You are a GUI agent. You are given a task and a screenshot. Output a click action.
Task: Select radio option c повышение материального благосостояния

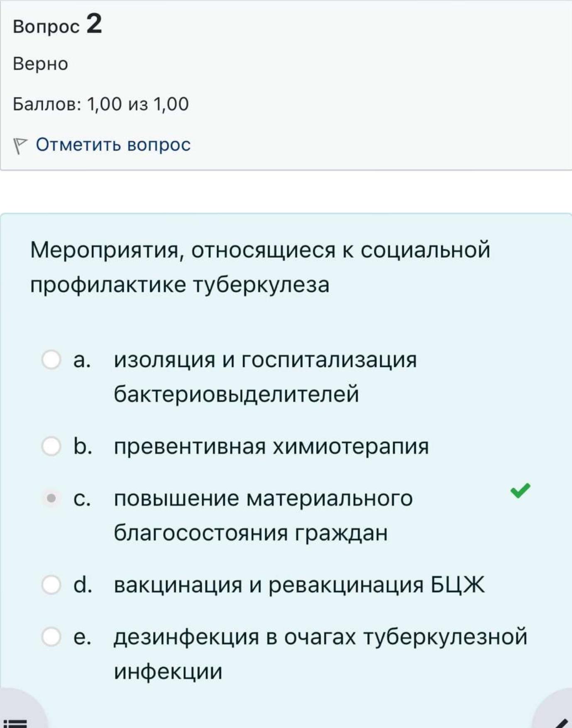51,498
